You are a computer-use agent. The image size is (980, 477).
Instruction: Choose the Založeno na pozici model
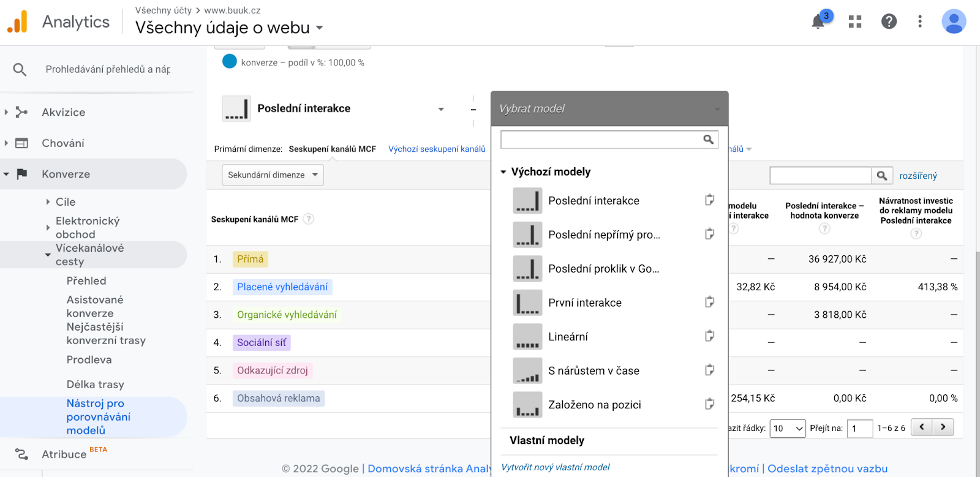[x=594, y=405]
